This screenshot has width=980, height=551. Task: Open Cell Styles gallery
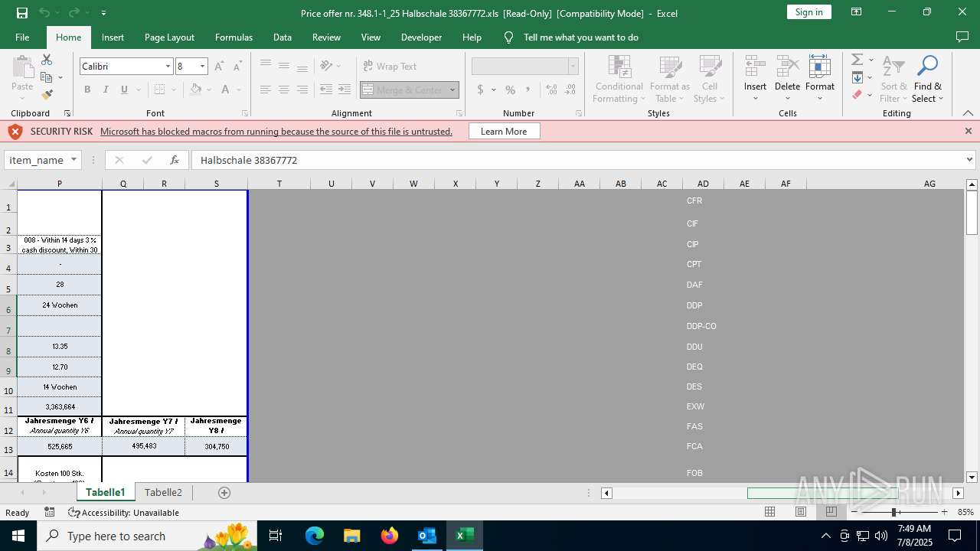coord(710,79)
